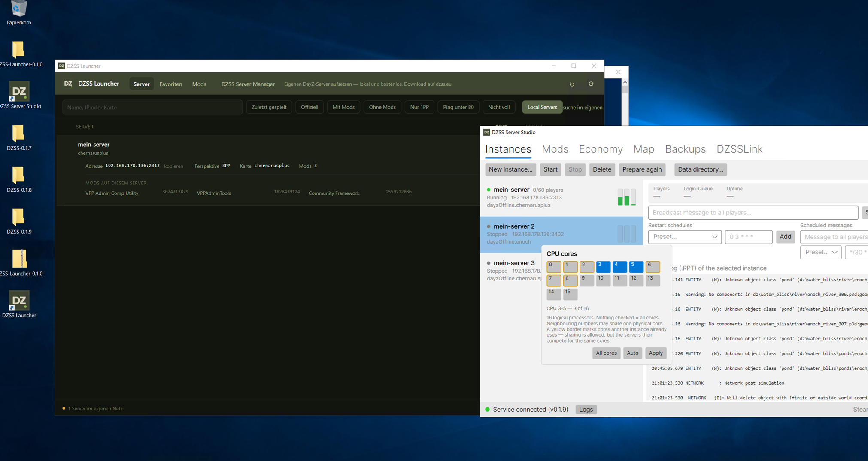Switch to the Economy tab
Viewport: 868px width, 461px height.
601,149
